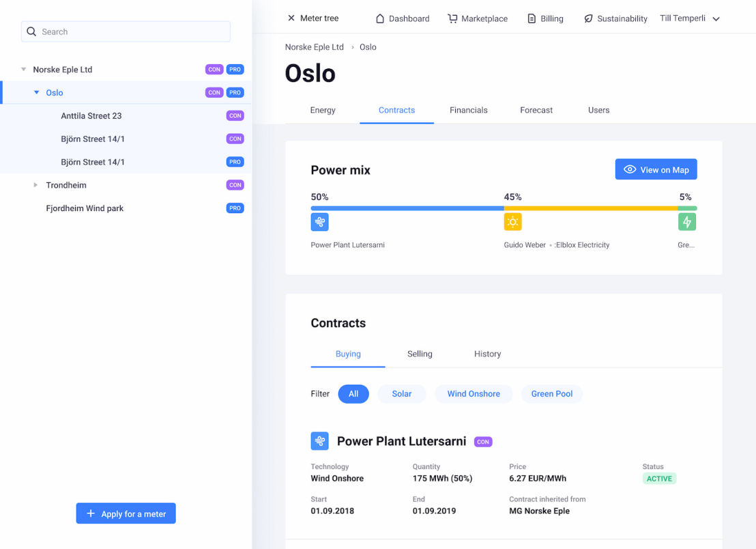The height and width of the screenshot is (549, 756).
Task: Click the 6.27 EUR/MWh price value
Action: tap(538, 479)
